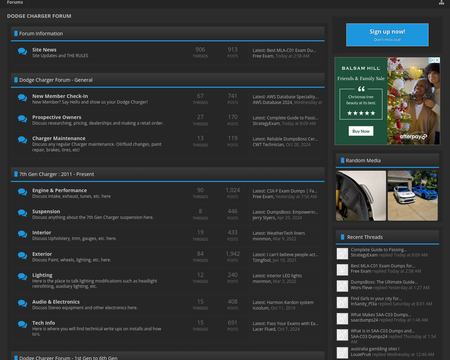
Task: Click the Lighting forum bubble icon
Action: pyautogui.click(x=22, y=277)
